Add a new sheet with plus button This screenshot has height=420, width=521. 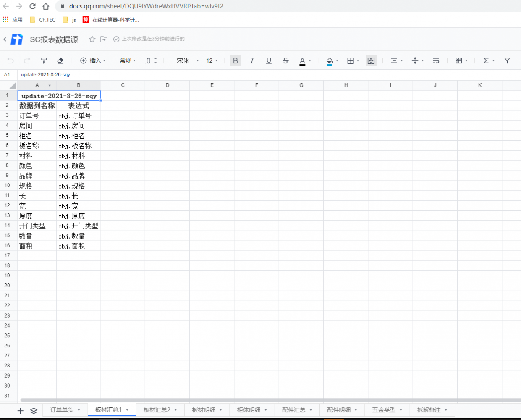point(20,410)
